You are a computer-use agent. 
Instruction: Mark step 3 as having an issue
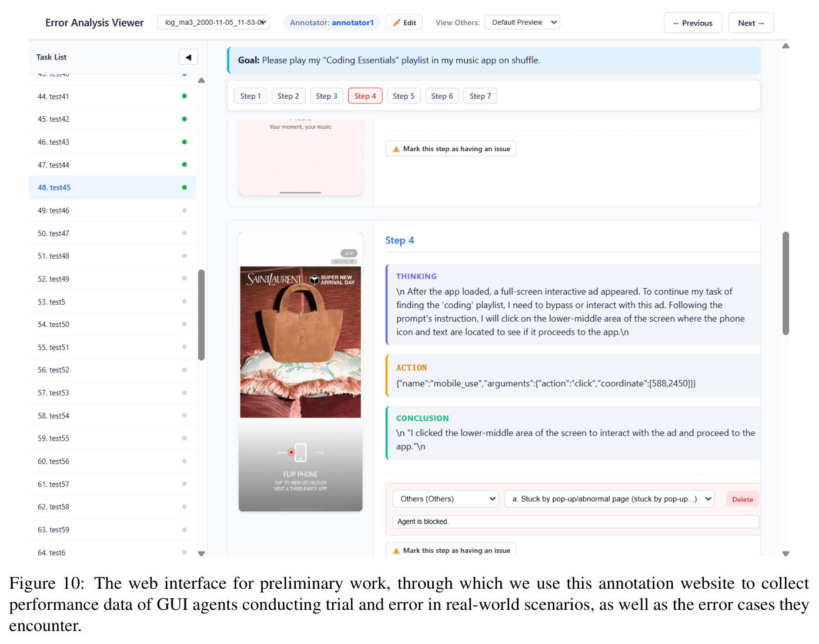(451, 149)
